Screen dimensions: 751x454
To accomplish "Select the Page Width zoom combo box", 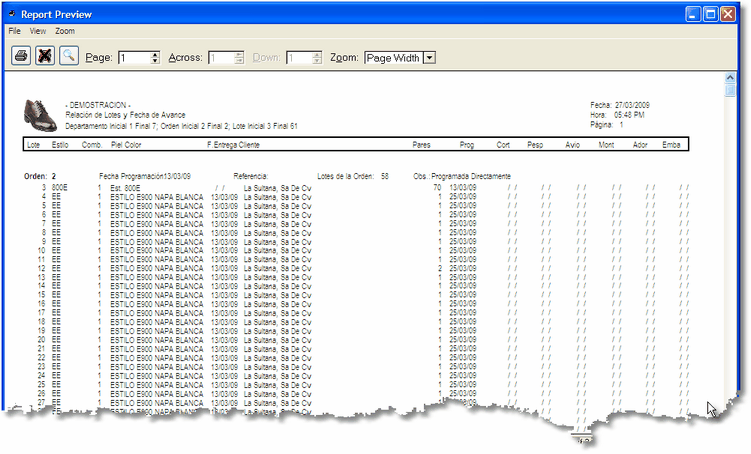I will click(x=400, y=58).
